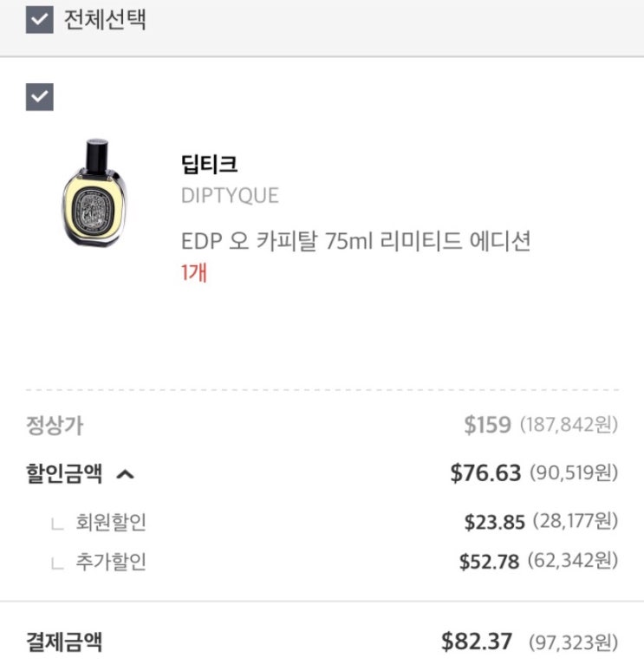Click the $76.63 total discount amount
Image resolution: width=644 pixels, height=671 pixels.
[x=485, y=473]
